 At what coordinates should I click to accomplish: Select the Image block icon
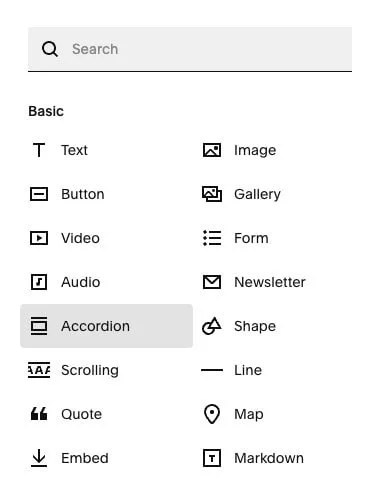tap(212, 150)
